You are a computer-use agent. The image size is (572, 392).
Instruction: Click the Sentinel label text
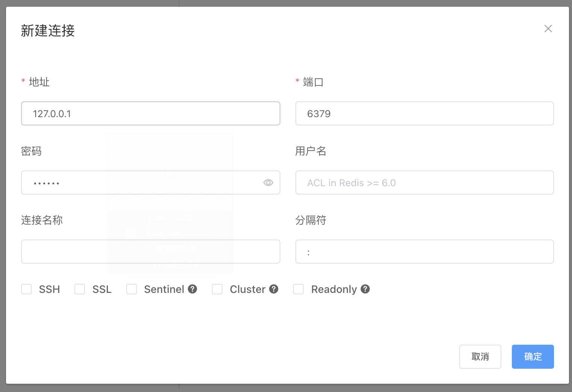[164, 289]
